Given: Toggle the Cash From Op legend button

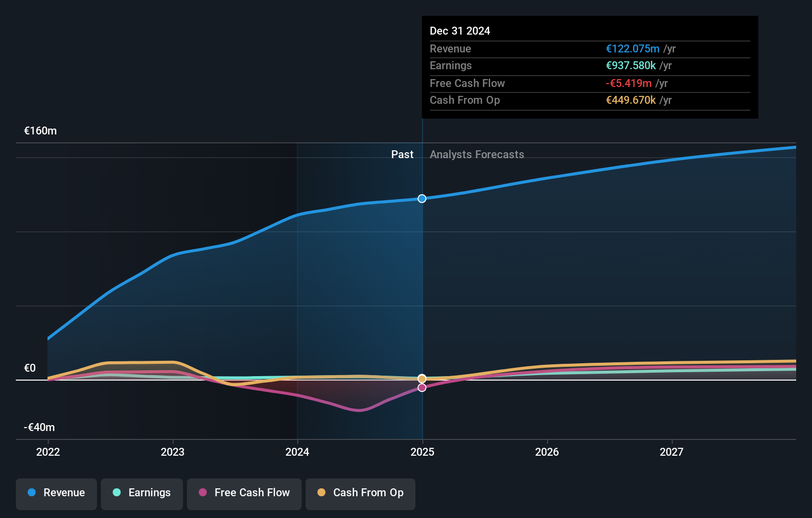Looking at the screenshot, I should (x=361, y=494).
